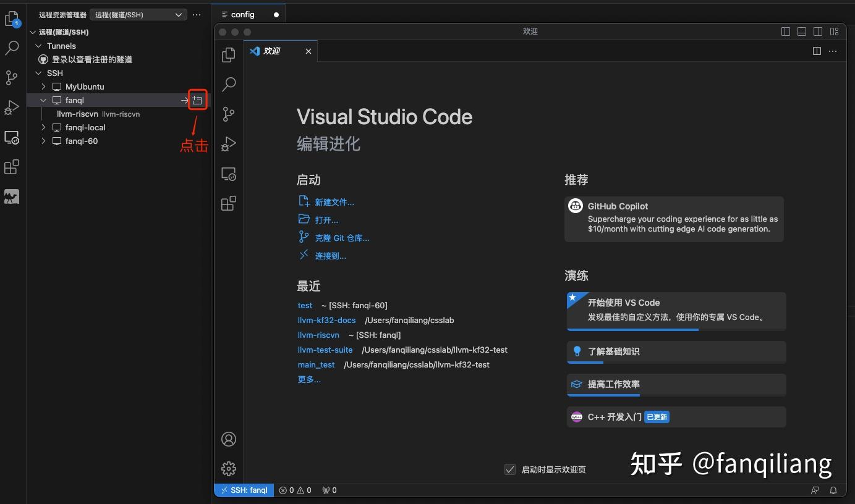Switch to the config editor tab
Viewport: 855px width, 504px height.
click(x=249, y=14)
